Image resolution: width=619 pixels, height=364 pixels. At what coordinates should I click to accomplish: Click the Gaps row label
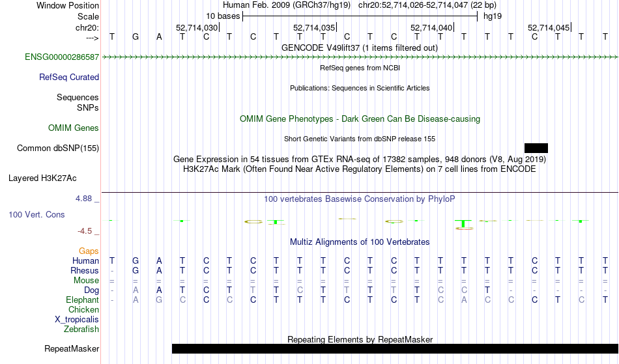point(89,251)
